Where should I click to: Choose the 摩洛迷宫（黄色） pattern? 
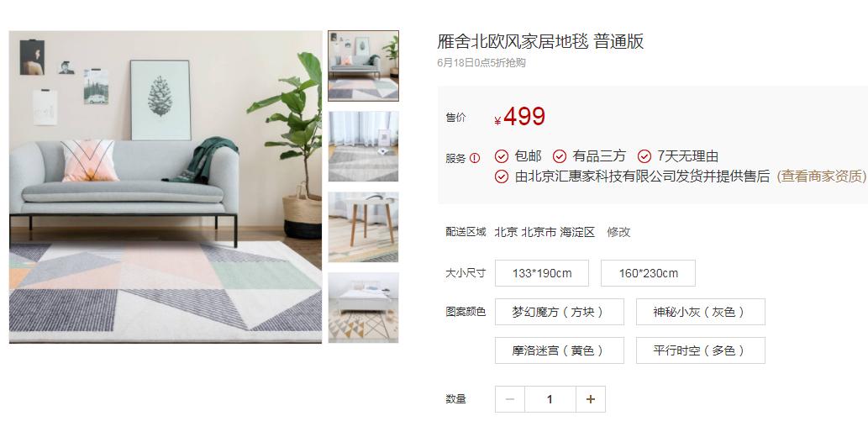click(x=559, y=350)
